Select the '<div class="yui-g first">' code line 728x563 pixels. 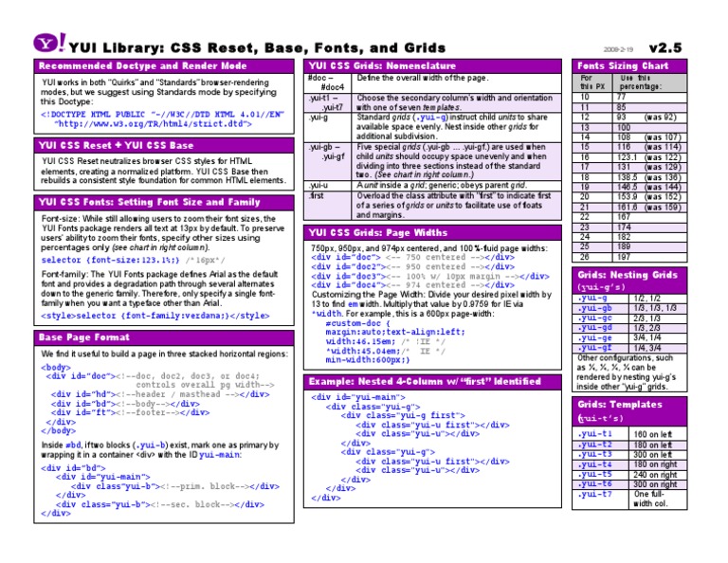click(403, 415)
